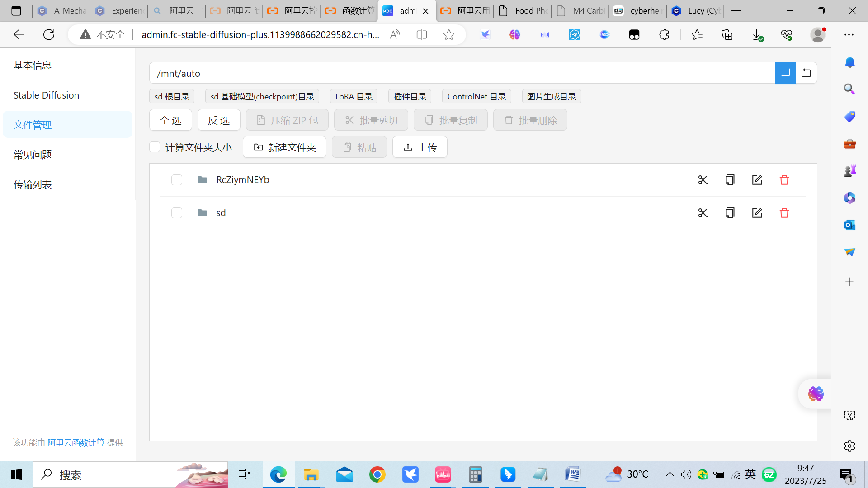
Task: Click the 新建文件夹 button
Action: 284,147
